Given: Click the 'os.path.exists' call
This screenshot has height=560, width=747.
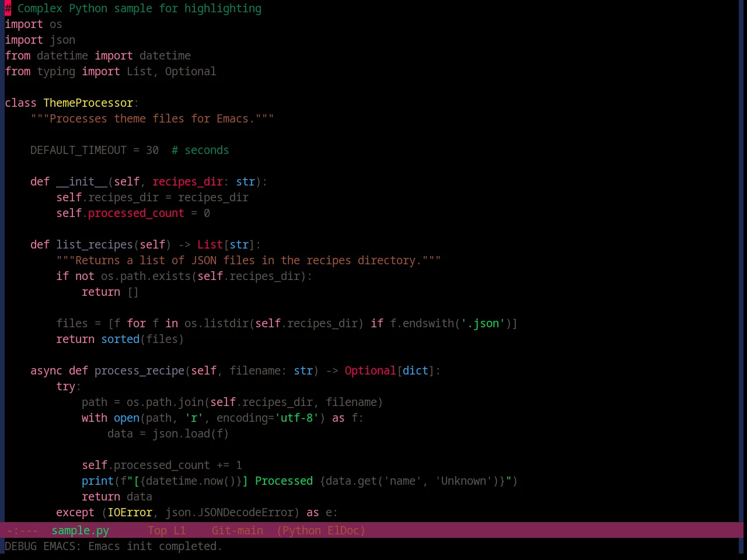Looking at the screenshot, I should pos(146,276).
